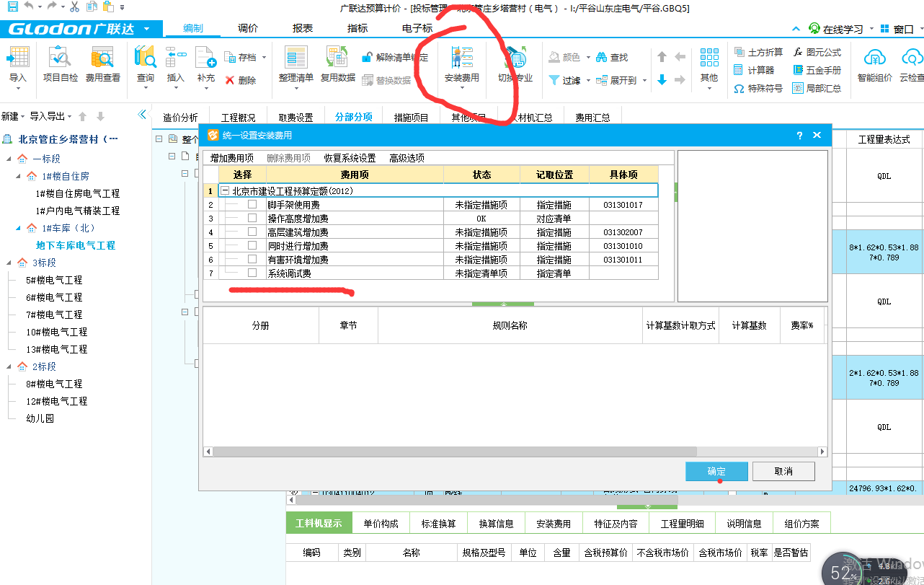Click the 查找 binoculars find icon
This screenshot has width=924, height=585.
click(x=601, y=57)
